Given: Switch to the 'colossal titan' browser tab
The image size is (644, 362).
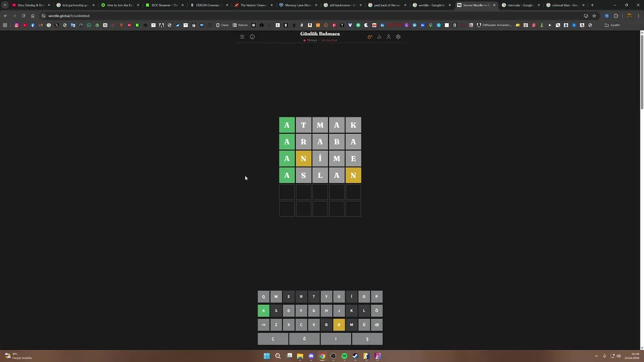Looking at the screenshot, I should click(x=565, y=5).
